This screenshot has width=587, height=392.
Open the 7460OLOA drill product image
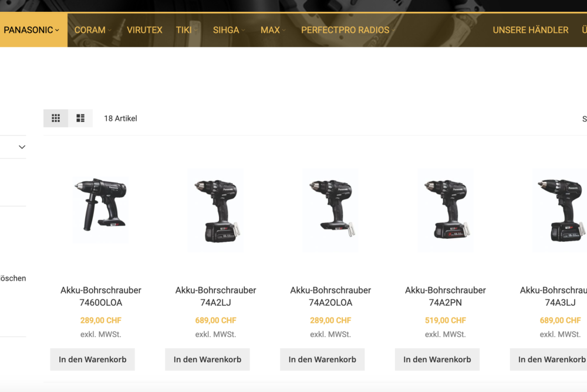[101, 211]
